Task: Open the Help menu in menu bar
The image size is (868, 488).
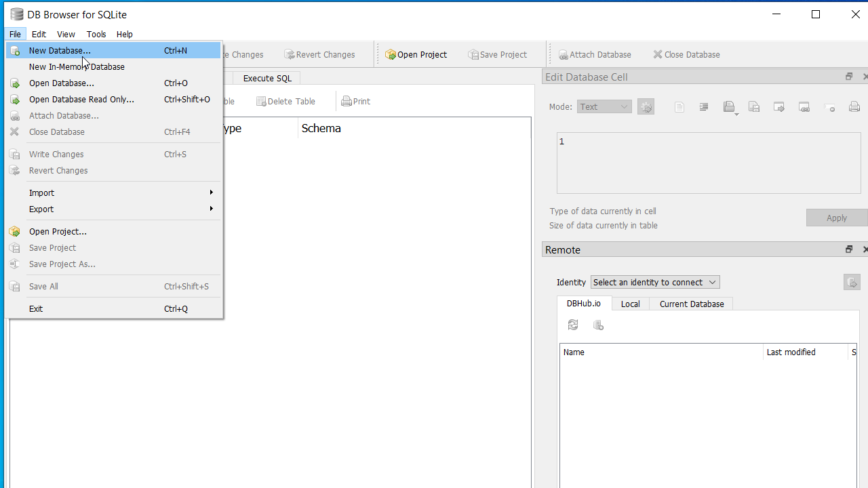Action: [x=125, y=34]
